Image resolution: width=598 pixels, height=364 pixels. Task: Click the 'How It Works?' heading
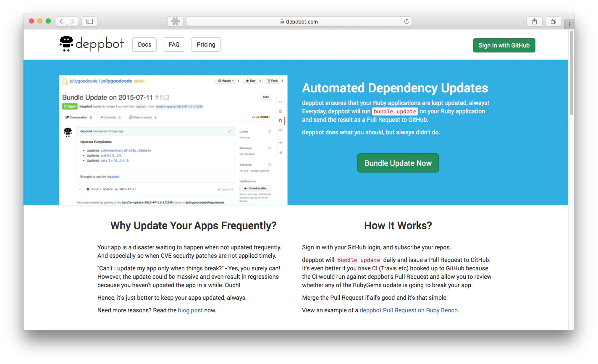click(398, 225)
